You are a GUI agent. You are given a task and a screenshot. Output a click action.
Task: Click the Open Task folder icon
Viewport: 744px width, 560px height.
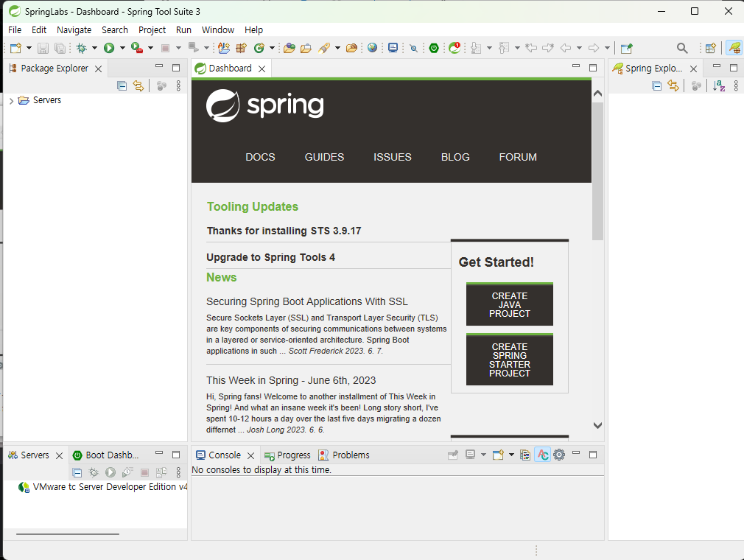(306, 48)
